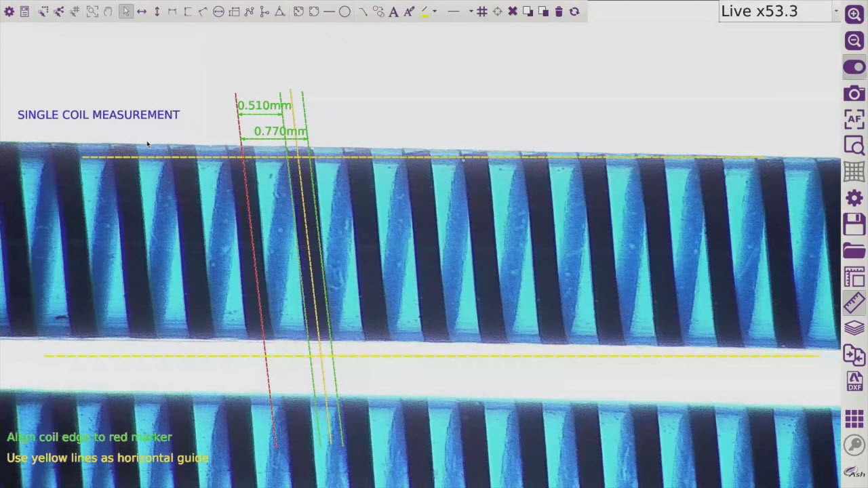Open the layers stack icon
Screen dimensions: 868x488
[854, 328]
